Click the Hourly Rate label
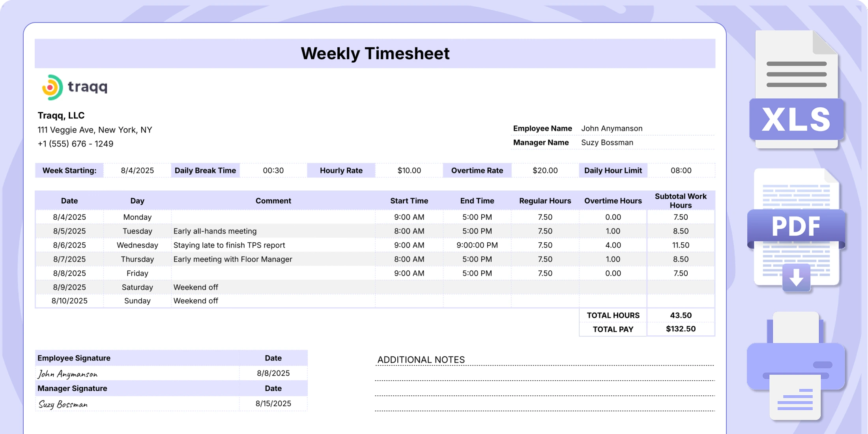 341,170
